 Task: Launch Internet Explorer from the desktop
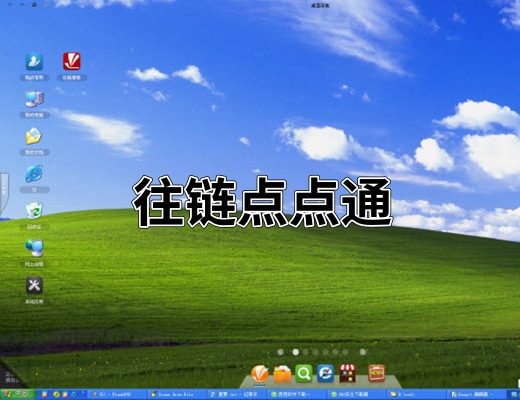click(34, 173)
